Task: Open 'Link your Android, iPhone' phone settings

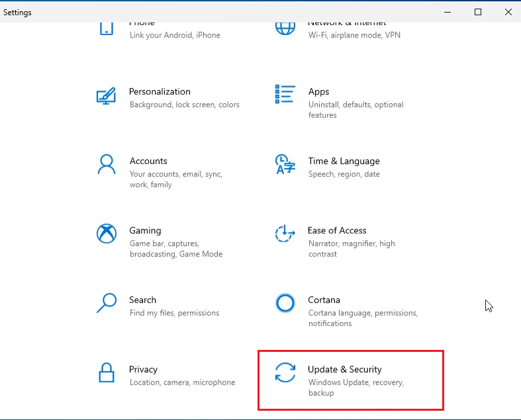Action: (175, 35)
